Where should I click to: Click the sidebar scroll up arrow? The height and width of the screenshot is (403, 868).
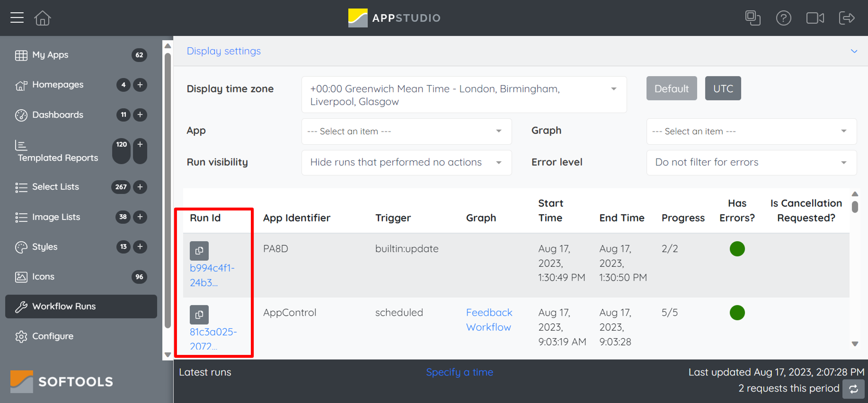coord(167,46)
